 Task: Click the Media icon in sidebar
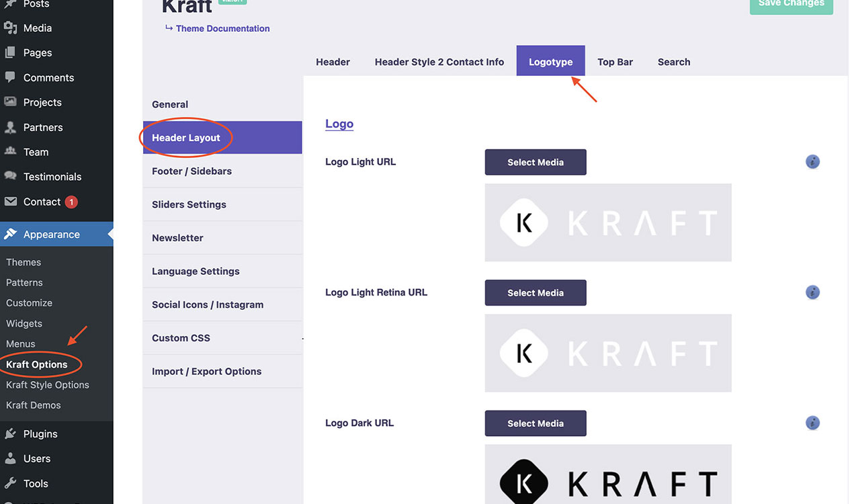10,28
